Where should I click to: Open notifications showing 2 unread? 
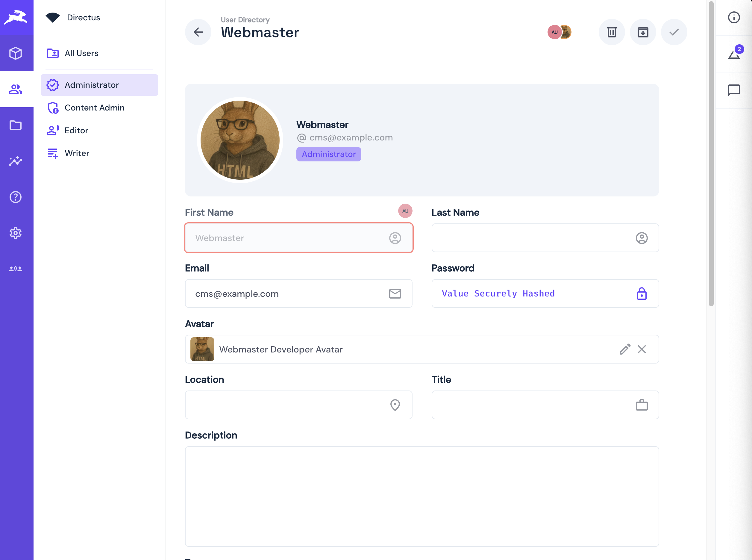click(734, 54)
